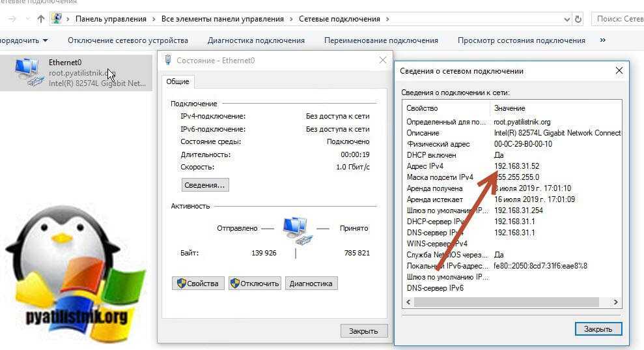Image resolution: width=644 pixels, height=350 pixels.
Task: Click Просмотр состояния подключения toolbar command
Action: 521,40
